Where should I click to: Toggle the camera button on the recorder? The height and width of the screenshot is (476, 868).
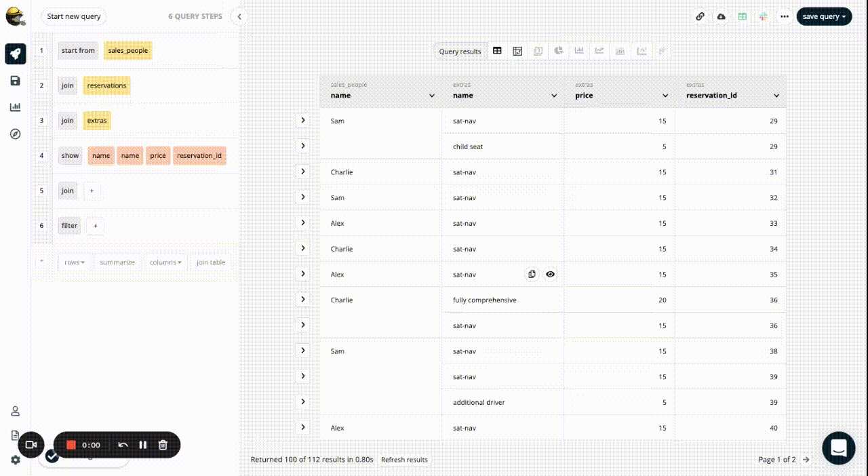click(31, 445)
